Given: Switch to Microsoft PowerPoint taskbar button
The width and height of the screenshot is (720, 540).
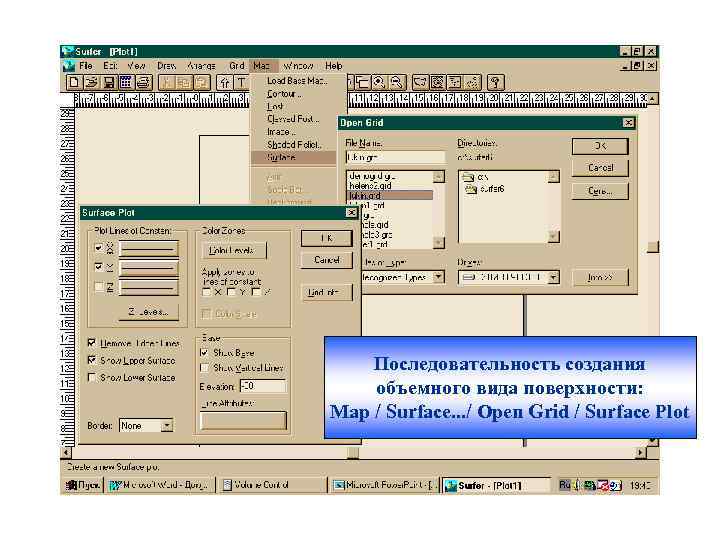Looking at the screenshot, I should [x=385, y=485].
